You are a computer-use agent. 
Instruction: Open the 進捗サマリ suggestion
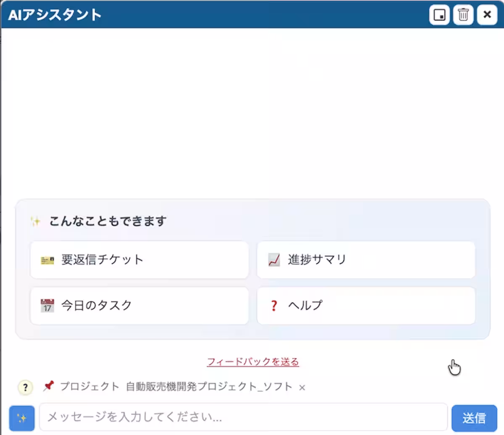[365, 260]
